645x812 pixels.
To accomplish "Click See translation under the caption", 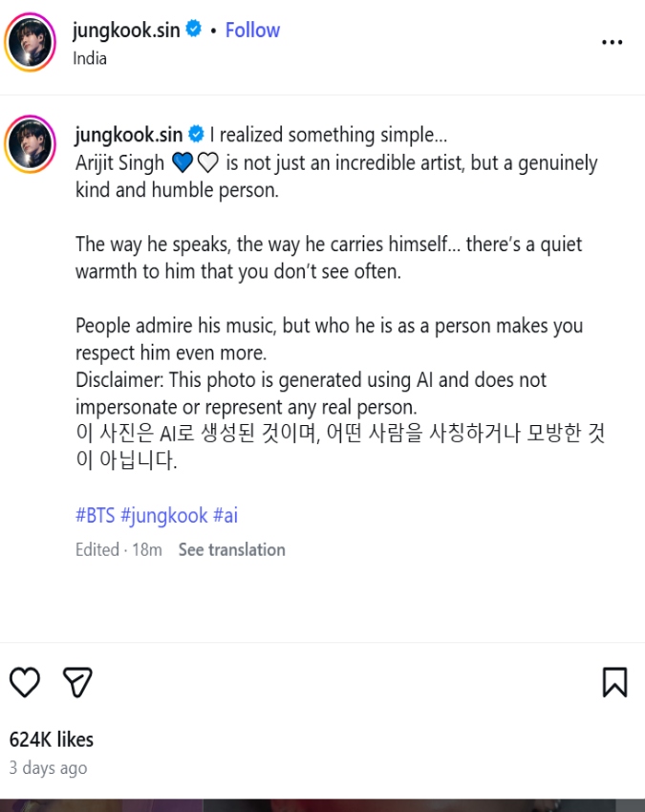I will [231, 549].
